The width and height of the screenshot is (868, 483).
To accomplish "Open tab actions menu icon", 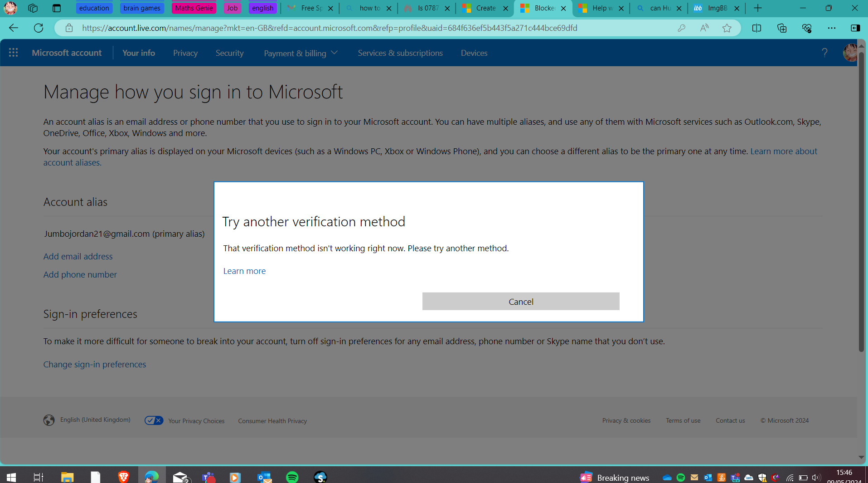I will coord(57,8).
